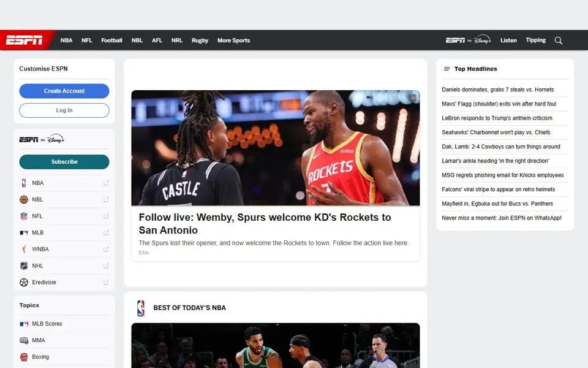Open Eredivisie external link arrow icon
This screenshot has width=588, height=368.
(x=106, y=282)
